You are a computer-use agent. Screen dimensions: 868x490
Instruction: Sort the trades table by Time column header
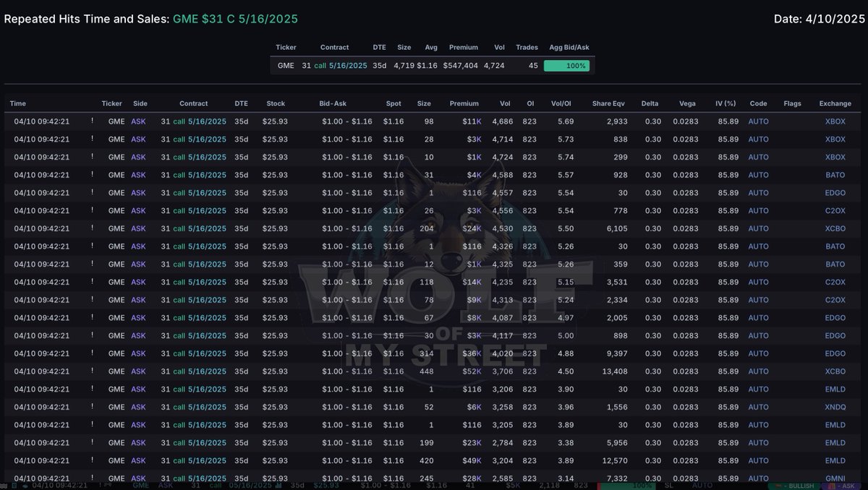(x=18, y=103)
